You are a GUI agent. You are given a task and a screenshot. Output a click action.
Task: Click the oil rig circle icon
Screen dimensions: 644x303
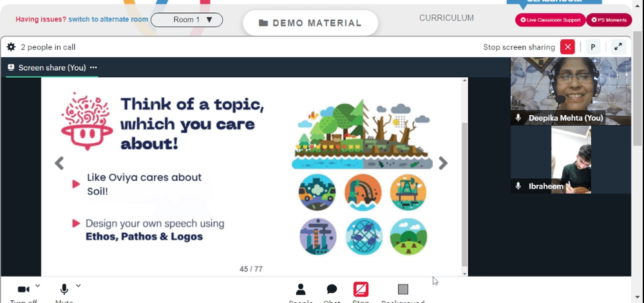pos(408,192)
